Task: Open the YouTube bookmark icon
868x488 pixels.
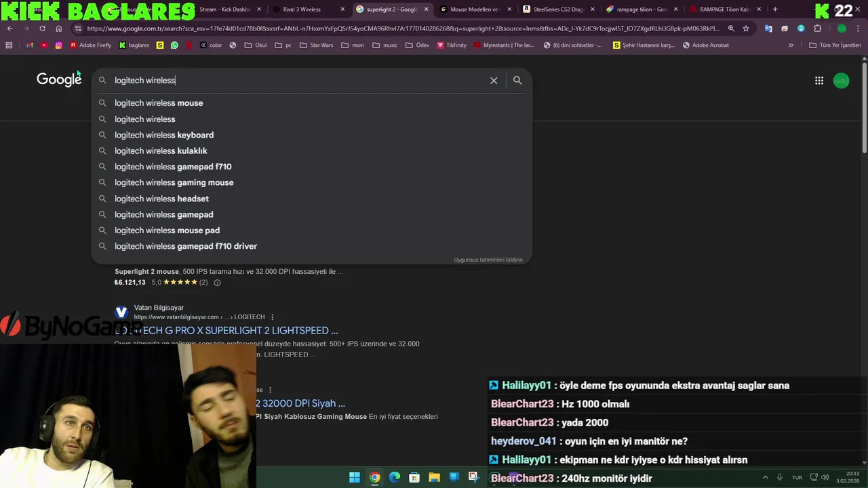Action: 44,45
